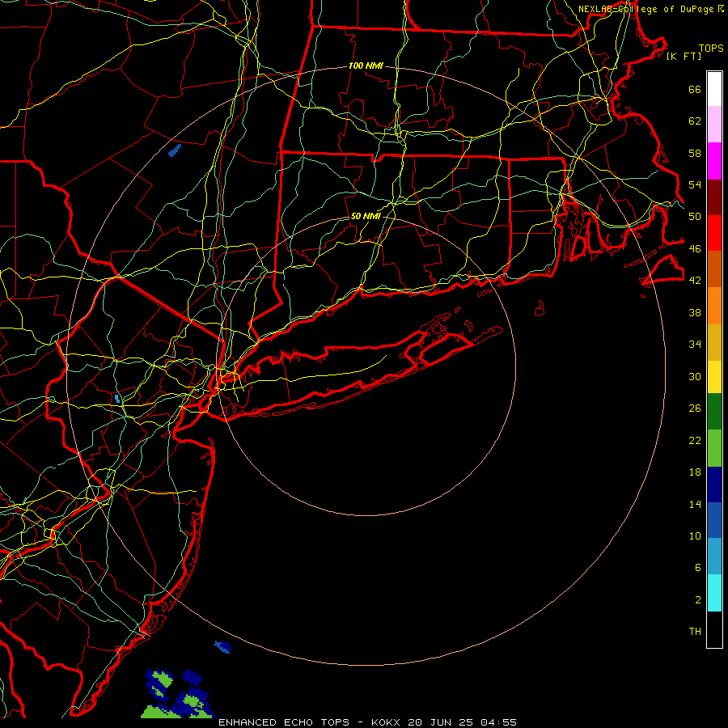Click the 'ENHANCED ECHO TOPS' product title
This screenshot has width=728, height=728.
click(x=284, y=722)
